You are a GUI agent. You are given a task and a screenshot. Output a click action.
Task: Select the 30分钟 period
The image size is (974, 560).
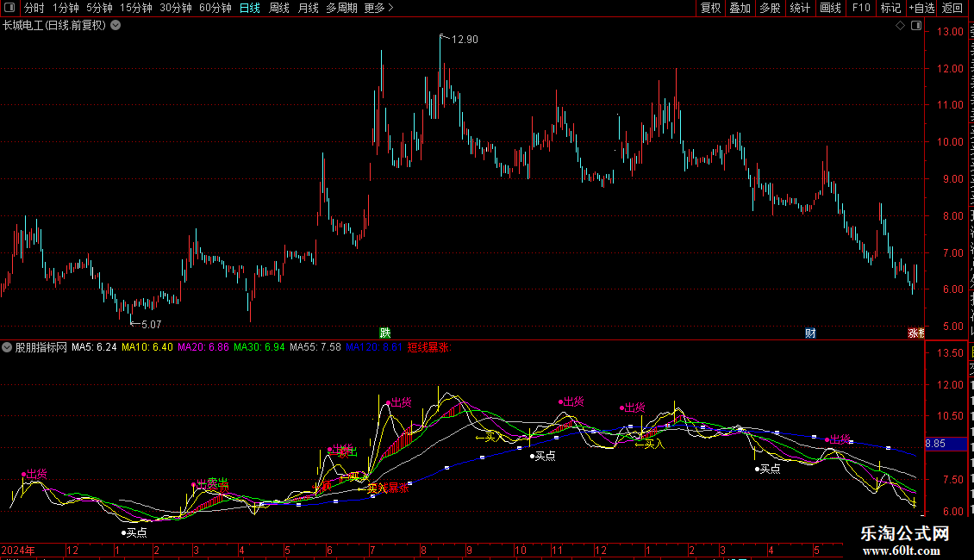click(176, 8)
